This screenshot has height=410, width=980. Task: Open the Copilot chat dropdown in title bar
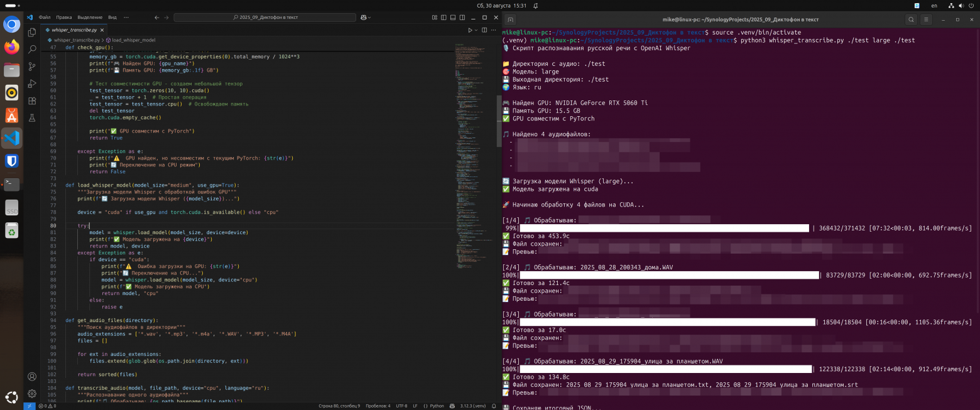[369, 18]
